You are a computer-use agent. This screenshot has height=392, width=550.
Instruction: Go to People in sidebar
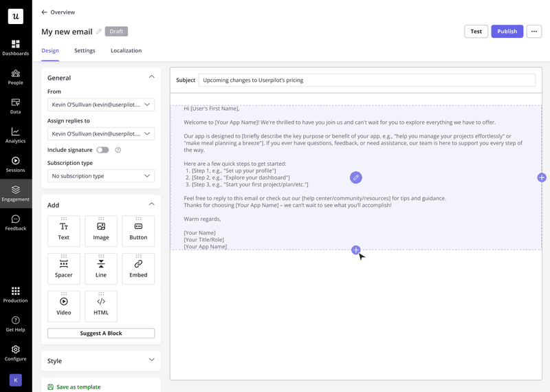[x=15, y=76]
